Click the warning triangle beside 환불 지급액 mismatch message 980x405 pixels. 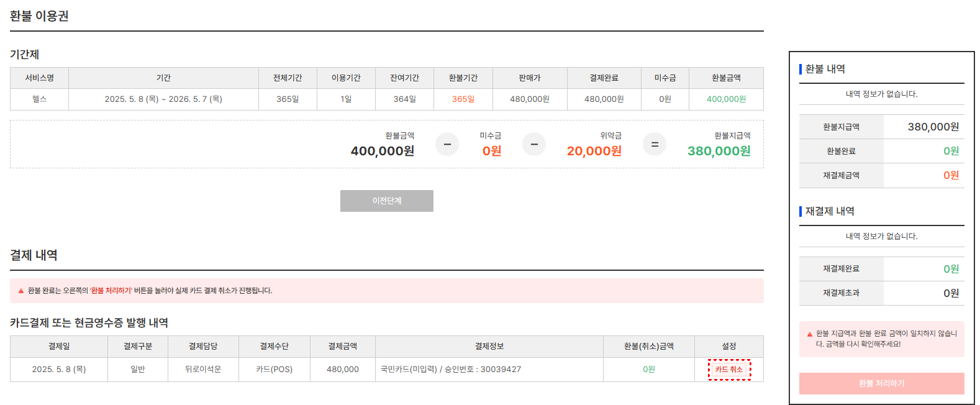pyautogui.click(x=809, y=334)
